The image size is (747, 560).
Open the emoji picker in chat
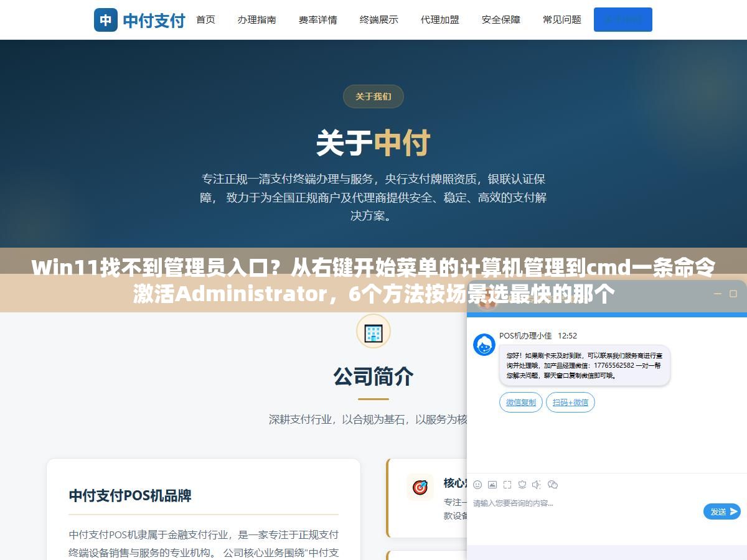point(477,485)
